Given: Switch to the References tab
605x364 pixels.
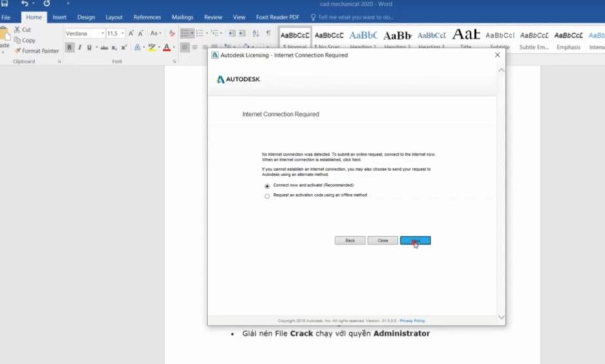Looking at the screenshot, I should (147, 18).
